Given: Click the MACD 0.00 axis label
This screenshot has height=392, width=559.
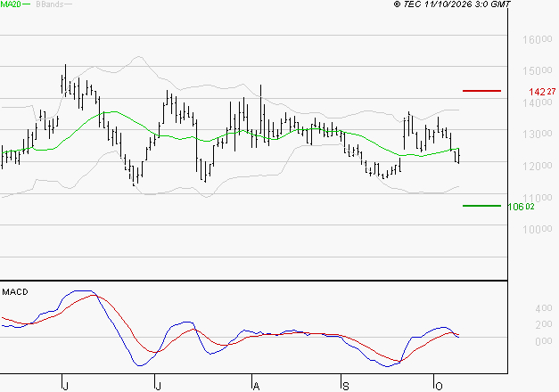Looking at the screenshot, I should [x=544, y=341].
